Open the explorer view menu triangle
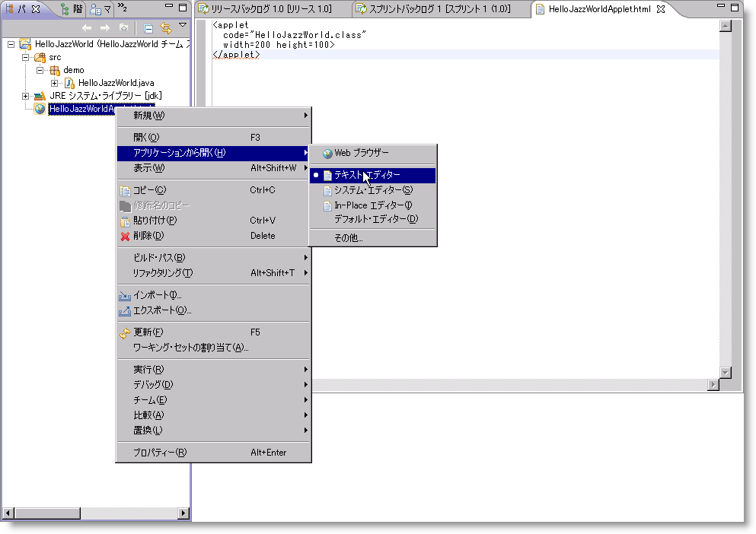The width and height of the screenshot is (756, 534). click(x=183, y=25)
